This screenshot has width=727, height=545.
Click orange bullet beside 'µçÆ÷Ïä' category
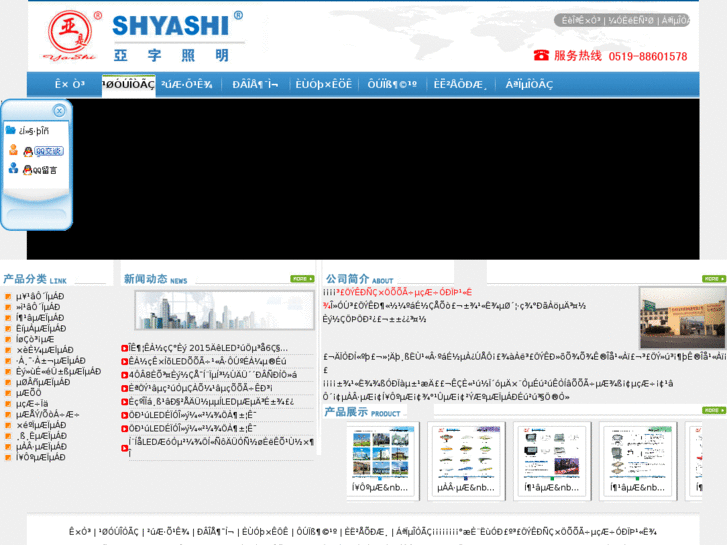tap(8, 404)
